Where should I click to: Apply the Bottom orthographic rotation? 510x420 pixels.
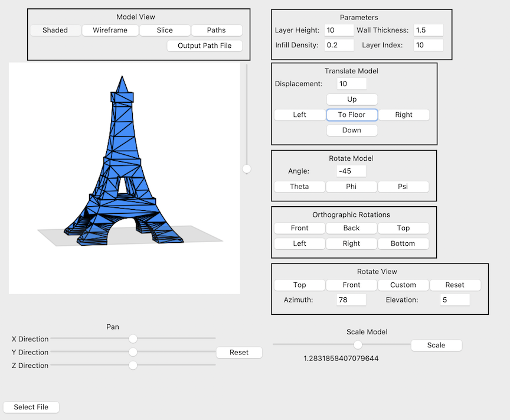click(403, 243)
